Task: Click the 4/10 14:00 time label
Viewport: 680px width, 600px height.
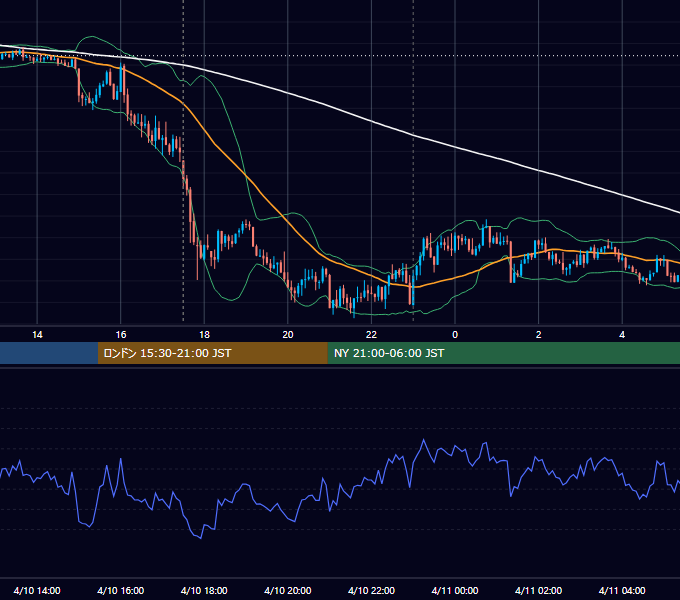Action: (37, 590)
